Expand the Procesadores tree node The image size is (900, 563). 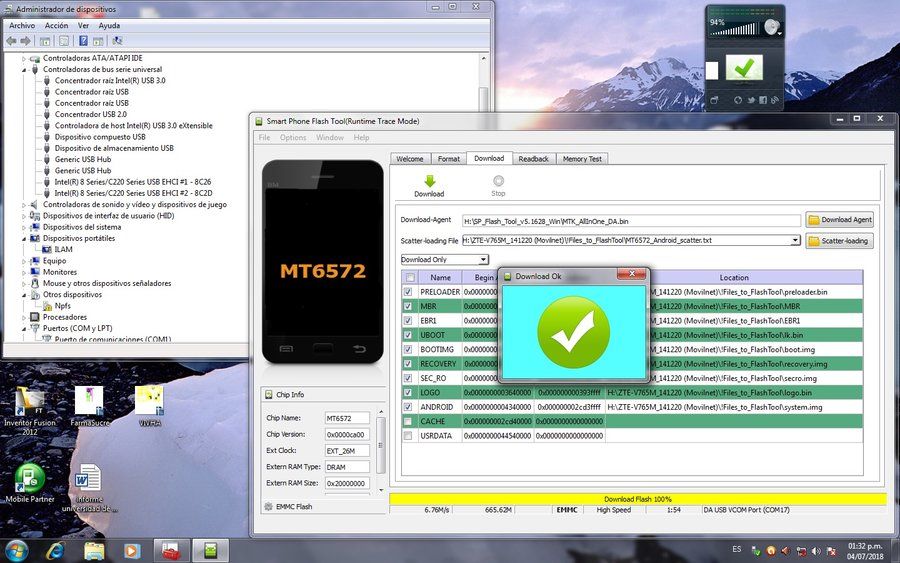[24, 317]
